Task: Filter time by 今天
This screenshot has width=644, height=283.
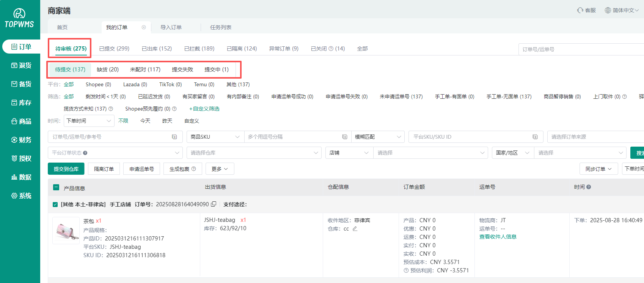Action: (x=145, y=121)
